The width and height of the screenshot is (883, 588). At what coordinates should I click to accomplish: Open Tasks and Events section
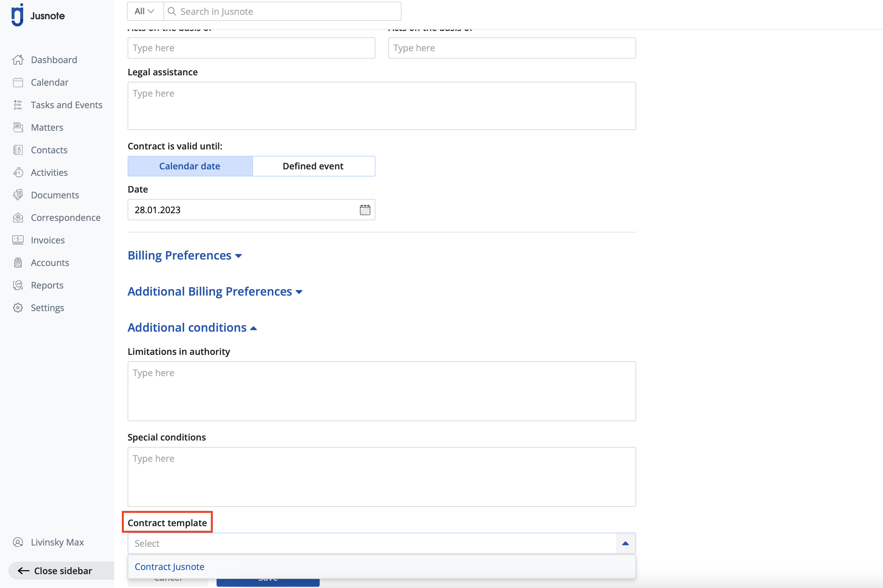tap(66, 105)
